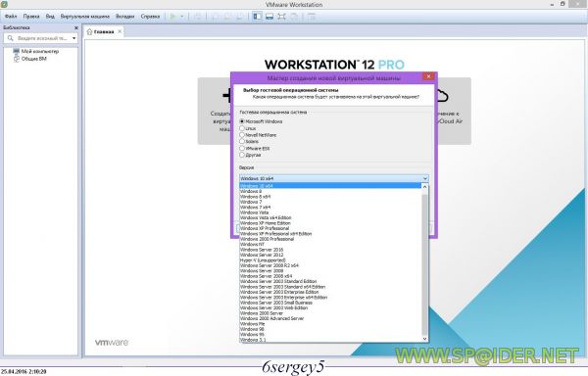
Task: Choose Windows XP Professional x64 Edition
Action: [x=330, y=233]
